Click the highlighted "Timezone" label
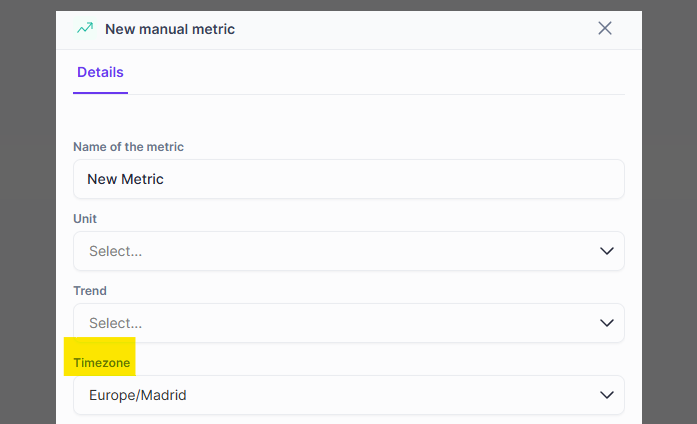Image resolution: width=697 pixels, height=424 pixels. (x=101, y=362)
